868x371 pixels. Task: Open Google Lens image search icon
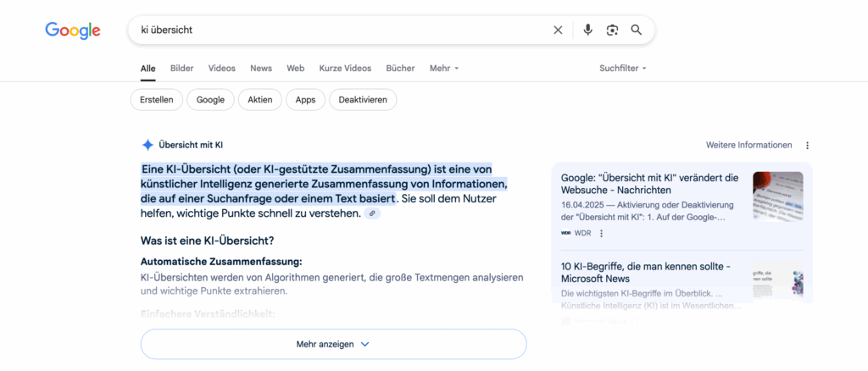click(x=612, y=30)
